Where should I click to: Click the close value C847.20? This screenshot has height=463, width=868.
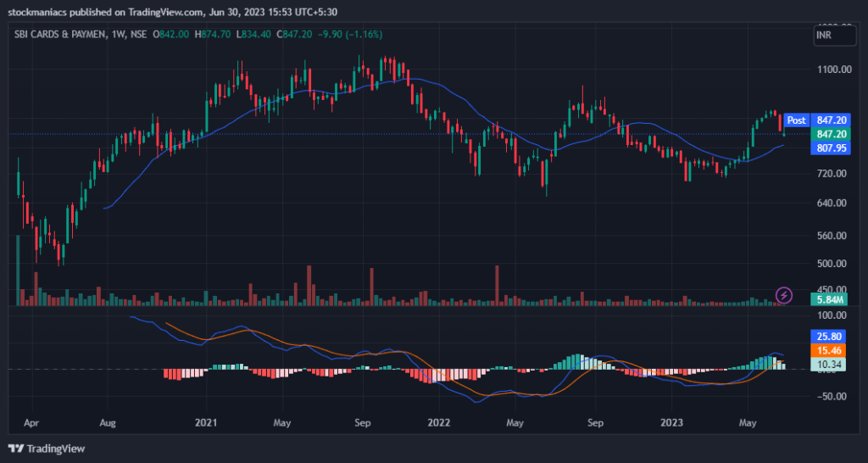coord(294,34)
